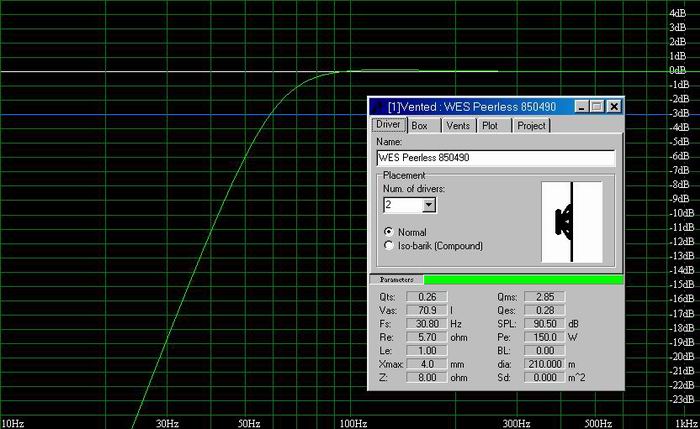
Task: Close the Vented WES Peerless window
Action: (614, 107)
